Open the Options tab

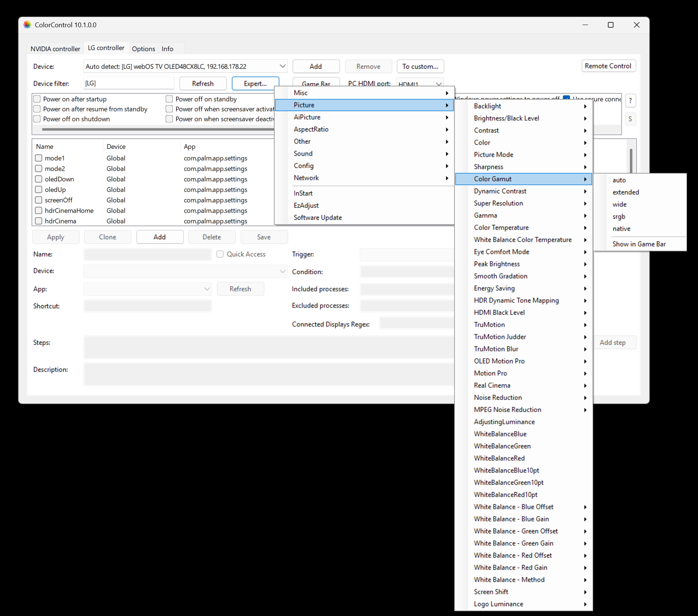tap(143, 49)
